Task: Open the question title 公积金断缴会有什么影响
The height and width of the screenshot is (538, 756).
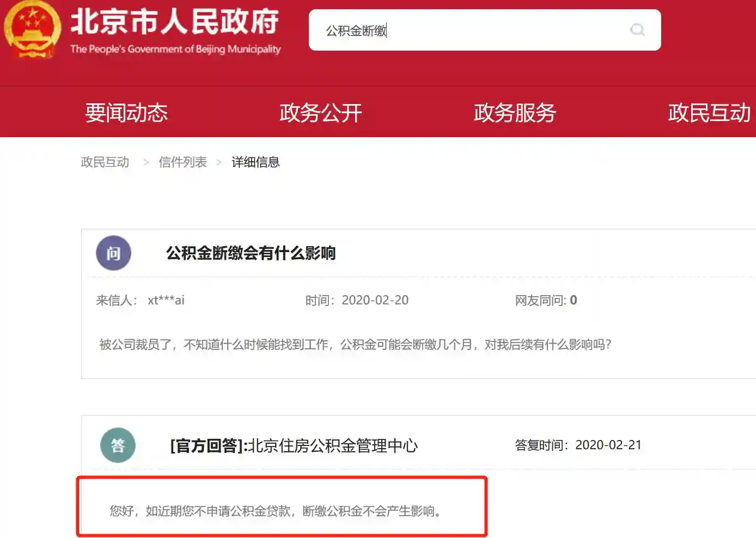Action: [x=251, y=253]
